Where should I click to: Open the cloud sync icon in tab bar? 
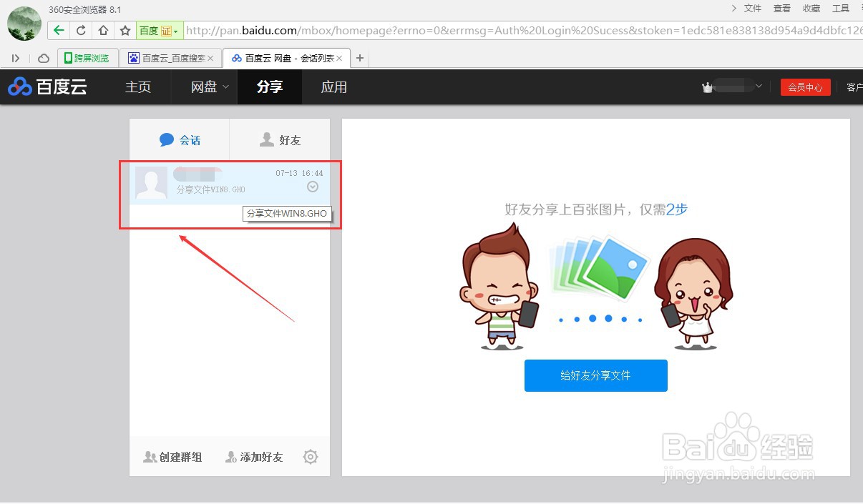point(44,58)
